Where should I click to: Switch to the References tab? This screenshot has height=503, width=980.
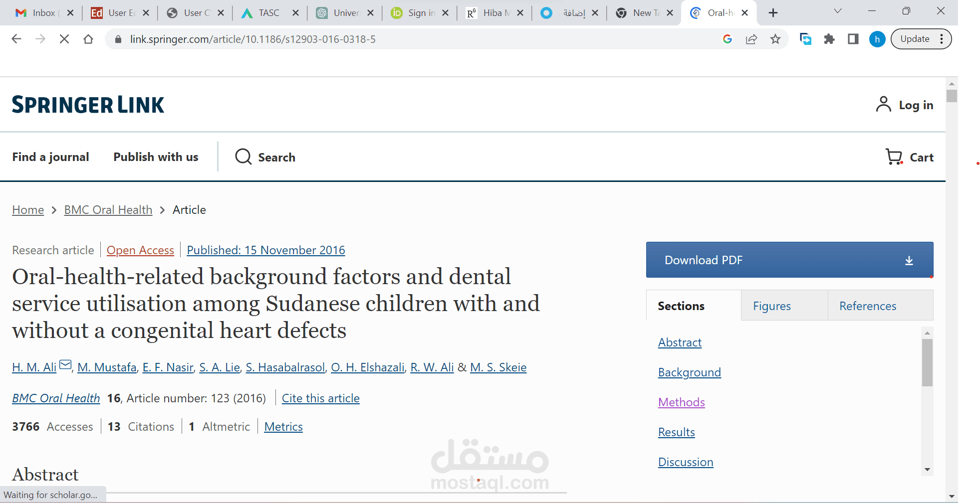click(x=868, y=306)
